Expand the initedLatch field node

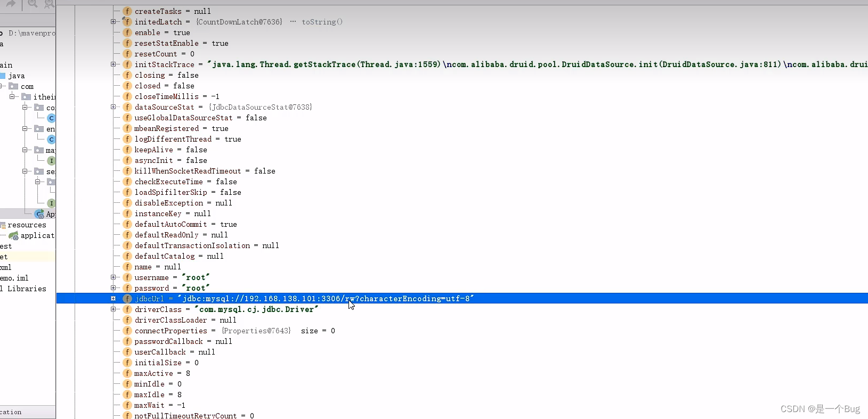click(113, 22)
